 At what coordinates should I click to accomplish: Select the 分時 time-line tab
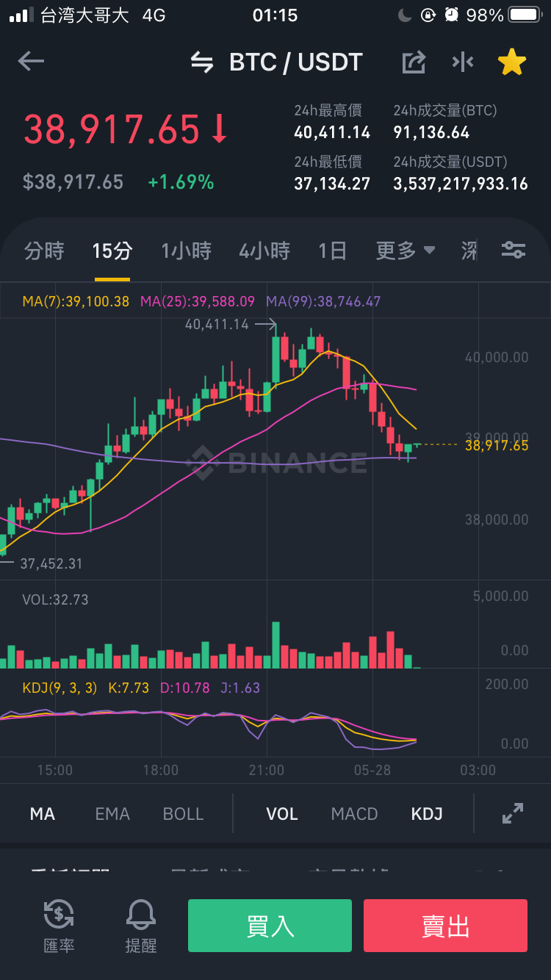click(x=44, y=251)
